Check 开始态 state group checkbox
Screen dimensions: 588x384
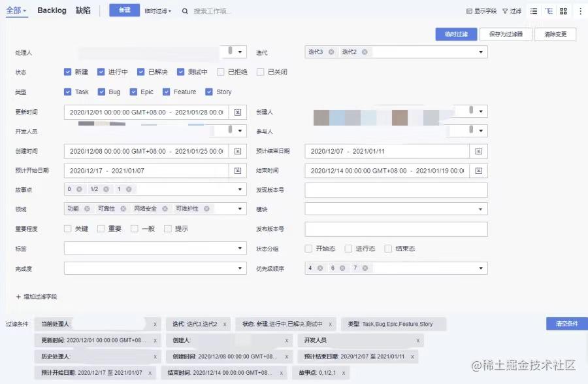308,249
